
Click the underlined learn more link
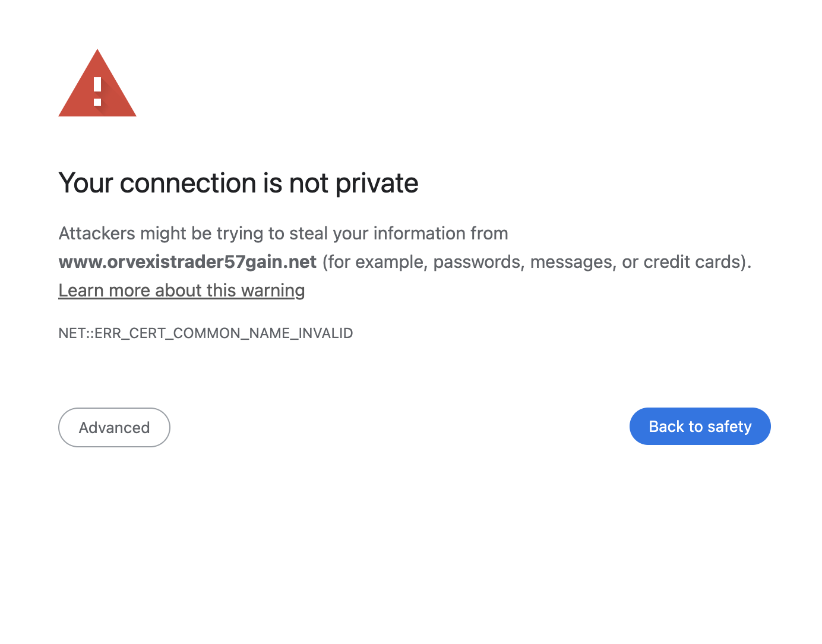pos(181,291)
